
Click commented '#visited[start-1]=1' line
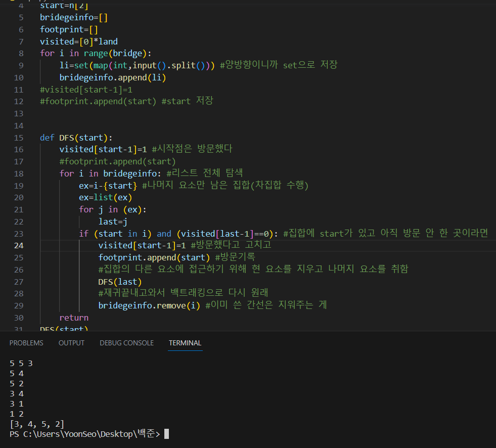[86, 89]
